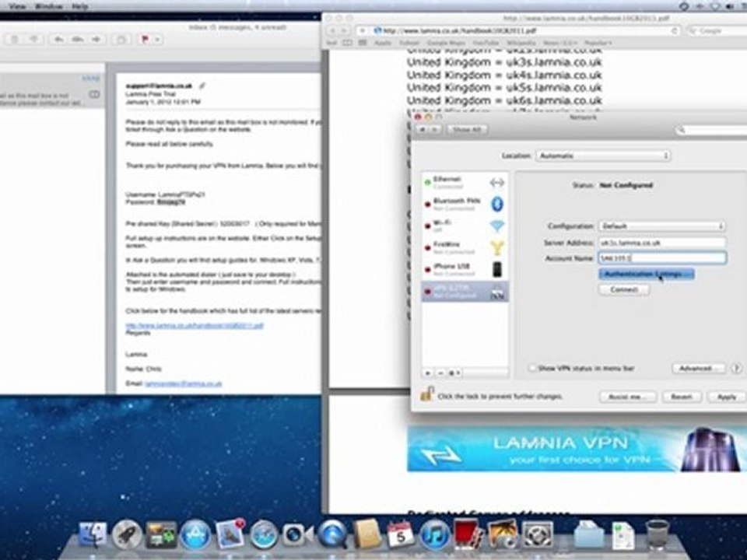
Task: Click the minus button to remove service
Action: (x=440, y=373)
